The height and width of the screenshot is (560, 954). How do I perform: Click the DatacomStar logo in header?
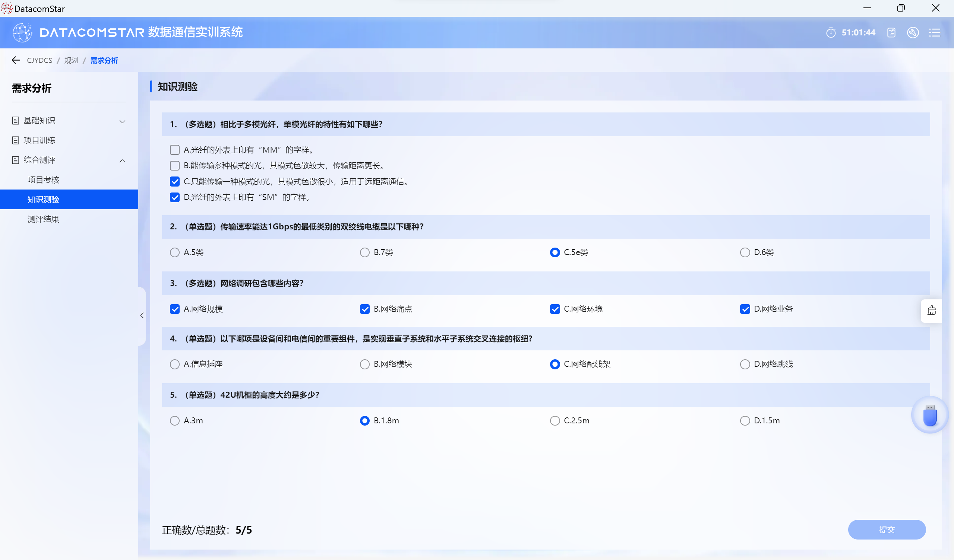coord(22,32)
